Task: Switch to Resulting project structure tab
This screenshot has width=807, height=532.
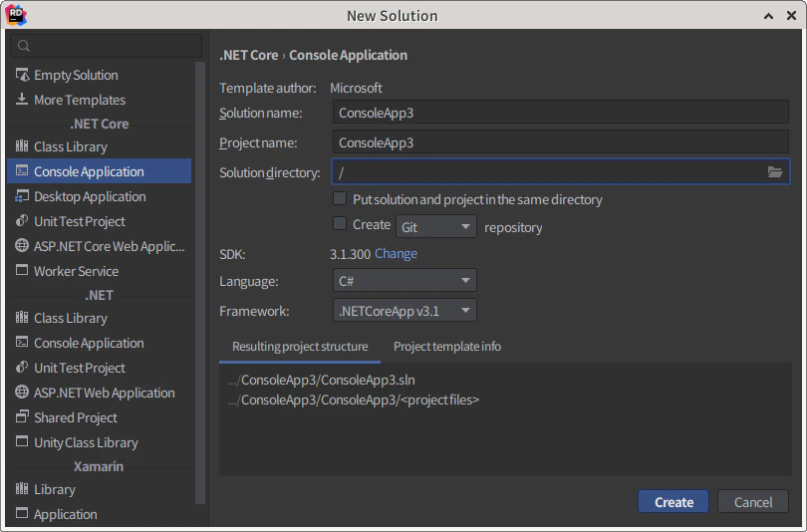Action: click(300, 347)
